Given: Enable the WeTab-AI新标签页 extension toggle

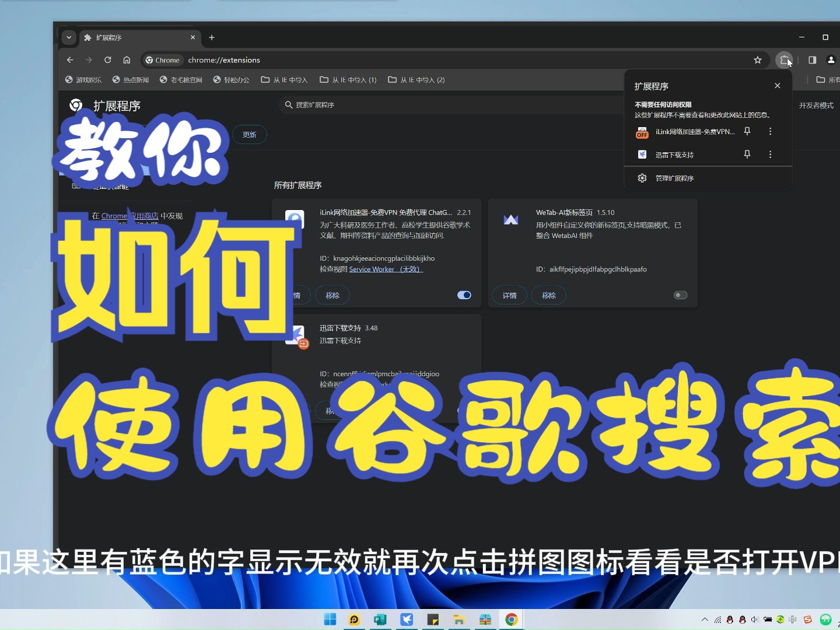Looking at the screenshot, I should click(680, 295).
